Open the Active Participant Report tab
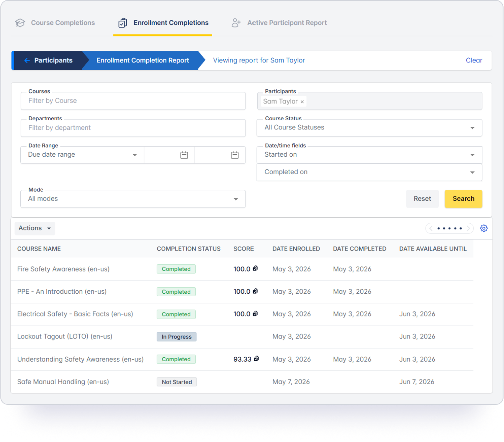 (279, 23)
